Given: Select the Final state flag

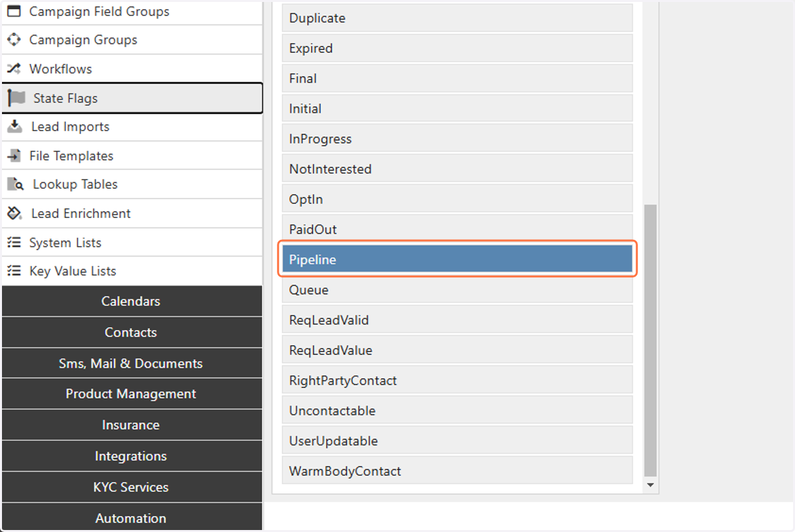Looking at the screenshot, I should point(457,78).
